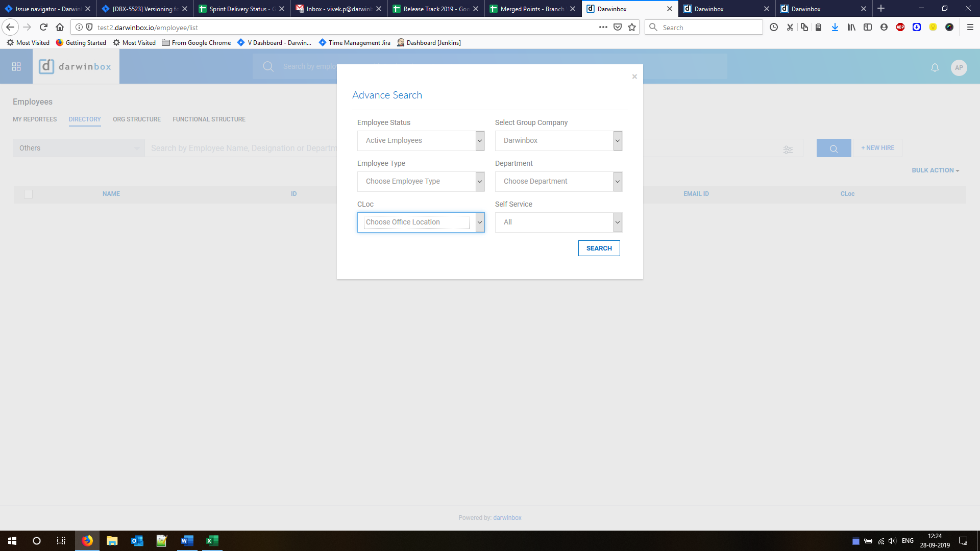Expand the Employee Status dropdown

click(x=421, y=141)
